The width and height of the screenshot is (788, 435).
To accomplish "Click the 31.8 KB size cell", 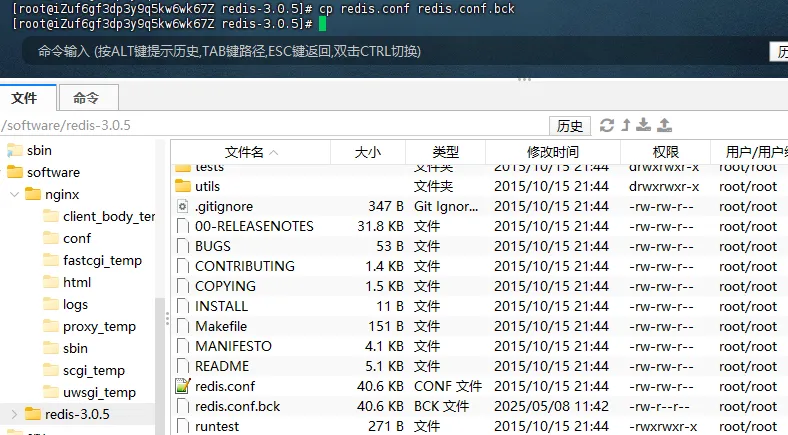I will click(380, 227).
